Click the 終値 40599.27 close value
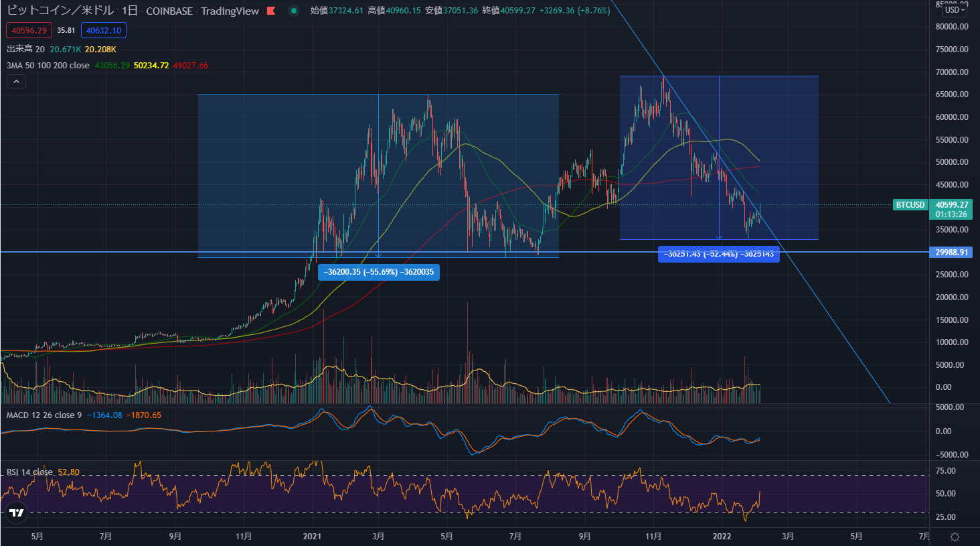Screen dimensions: 980x546 [x=509, y=11]
